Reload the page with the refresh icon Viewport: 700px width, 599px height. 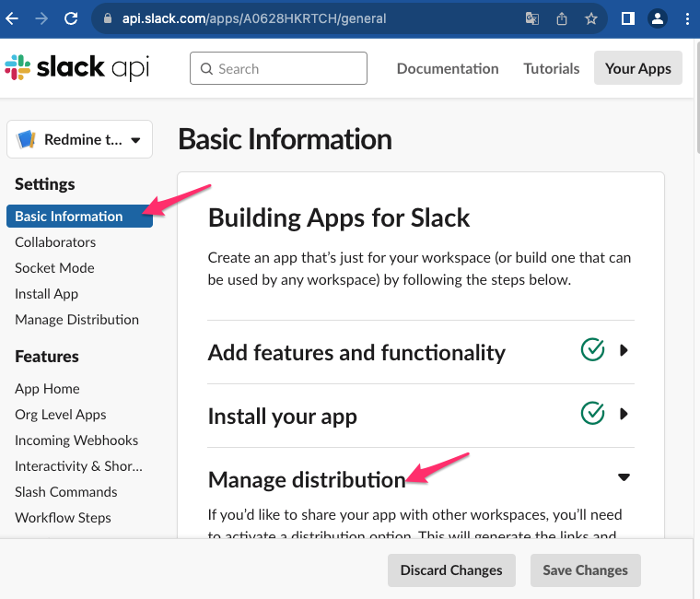coord(71,18)
